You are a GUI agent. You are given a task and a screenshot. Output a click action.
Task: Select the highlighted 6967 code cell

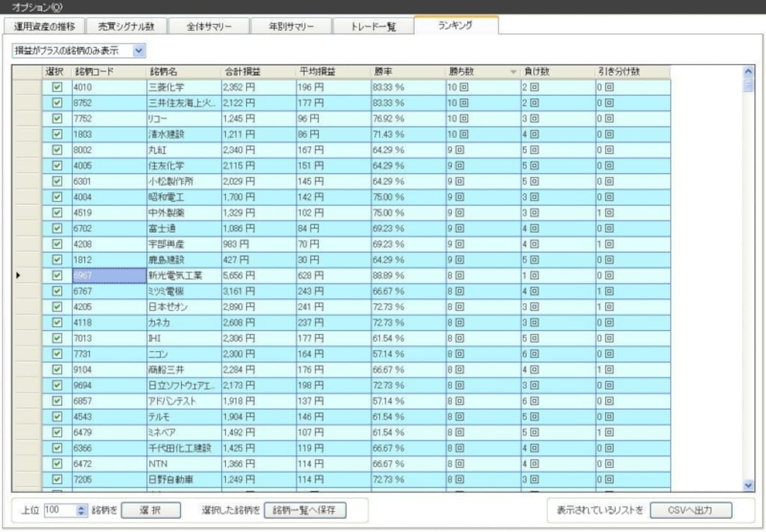pos(109,275)
